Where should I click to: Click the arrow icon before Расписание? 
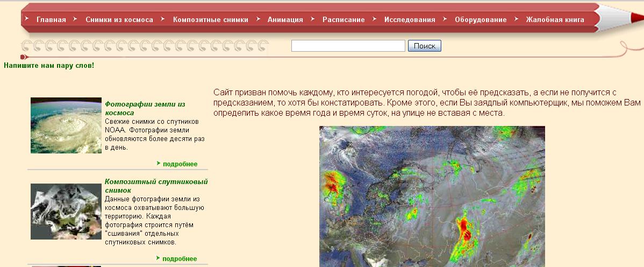(313, 18)
